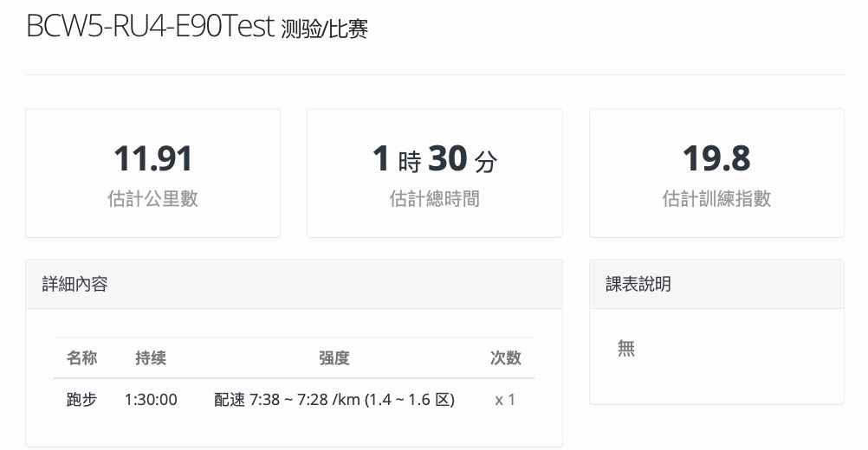Click the 名称 column header
Image resolution: width=868 pixels, height=450 pixels.
point(82,357)
